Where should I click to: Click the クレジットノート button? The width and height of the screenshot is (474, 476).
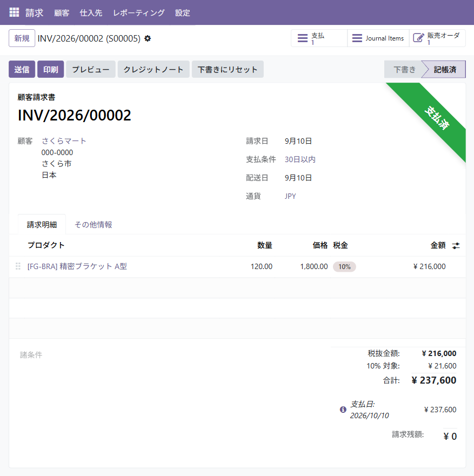click(153, 69)
